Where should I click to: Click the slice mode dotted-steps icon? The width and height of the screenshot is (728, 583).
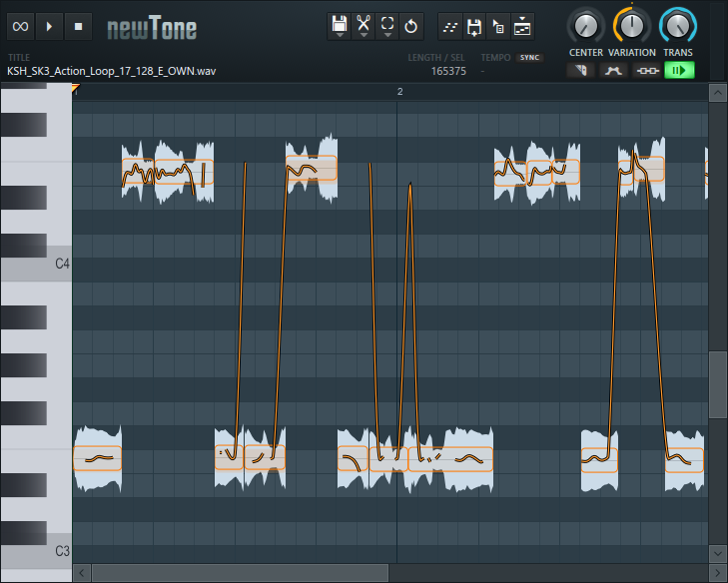pyautogui.click(x=450, y=26)
